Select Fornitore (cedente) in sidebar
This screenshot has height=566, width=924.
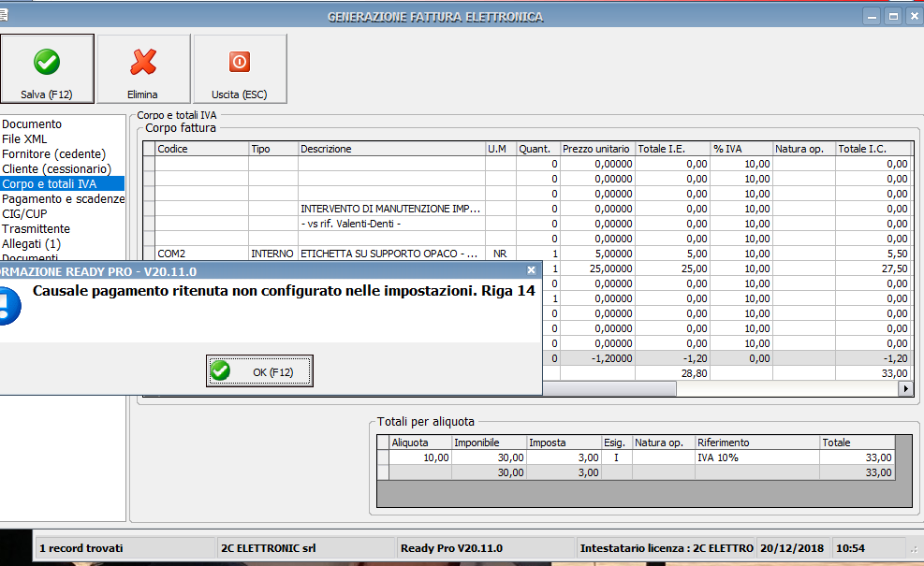(x=53, y=154)
